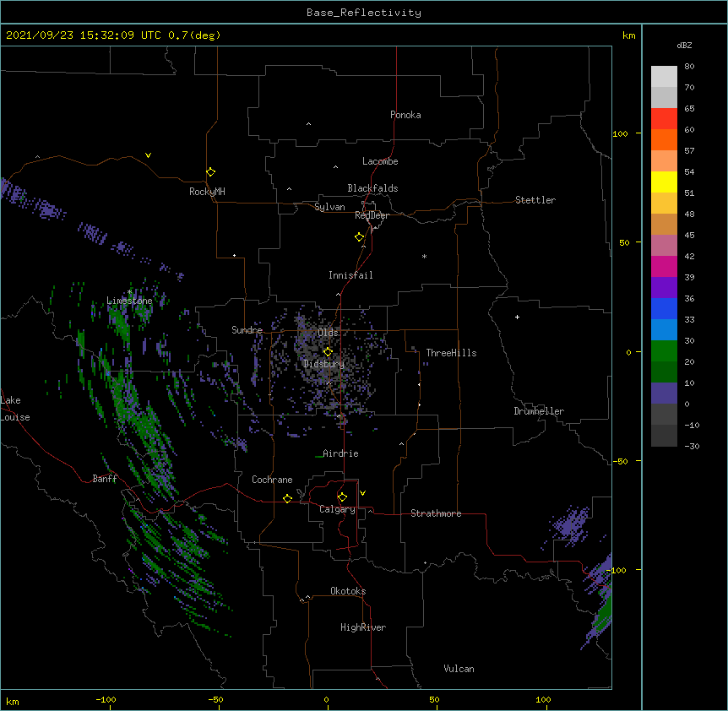Click the white asterisk marker east of Innisfail
Image resolution: width=728 pixels, height=711 pixels.
click(x=424, y=256)
